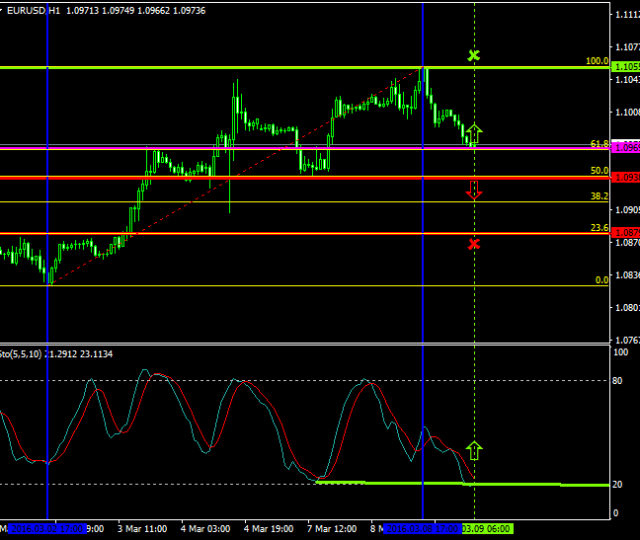Viewport: 640px width, 540px height.
Task: Select the 38.2 Fibonacci level label
Action: (x=600, y=197)
